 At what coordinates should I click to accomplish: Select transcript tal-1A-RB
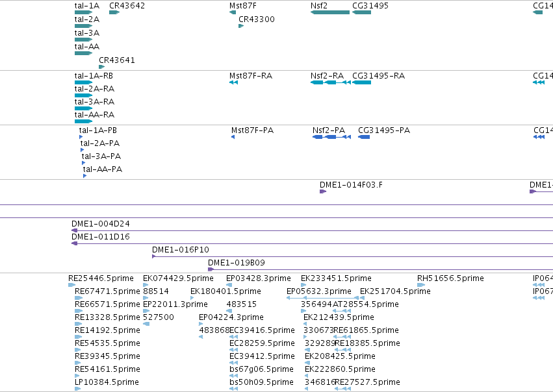(x=84, y=82)
